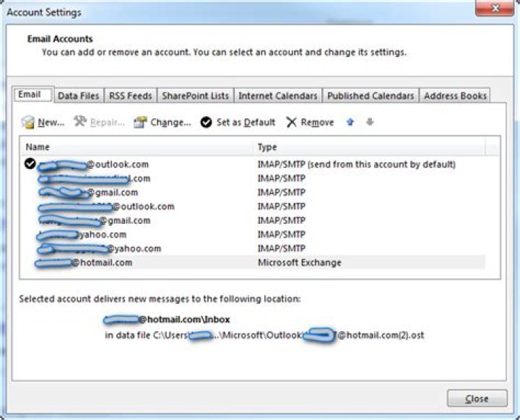Select the @yahoo.com account above hotmail
520x420 pixels.
pyautogui.click(x=253, y=248)
